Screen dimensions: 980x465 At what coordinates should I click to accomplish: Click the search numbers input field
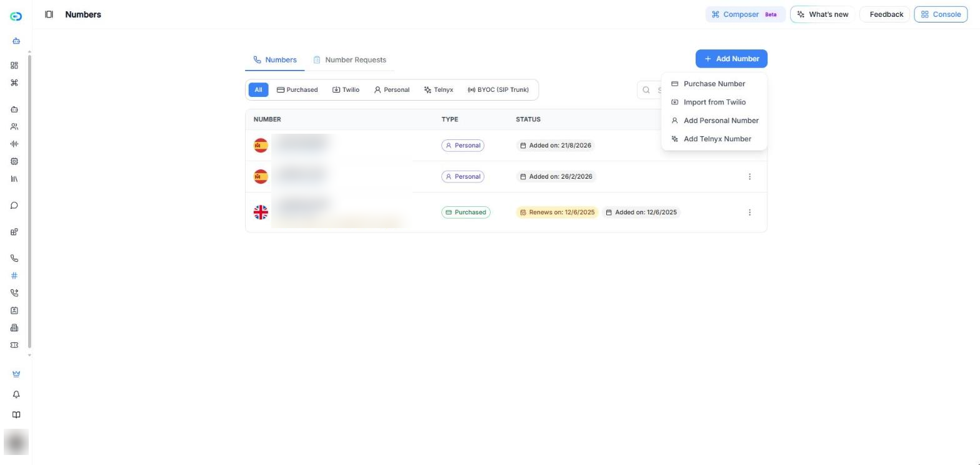click(x=649, y=90)
